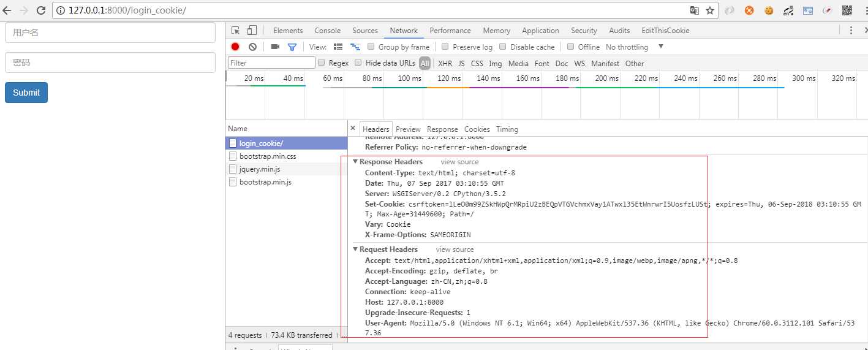View source of Response Headers
Viewport: 868px width, 350px height.
click(460, 162)
